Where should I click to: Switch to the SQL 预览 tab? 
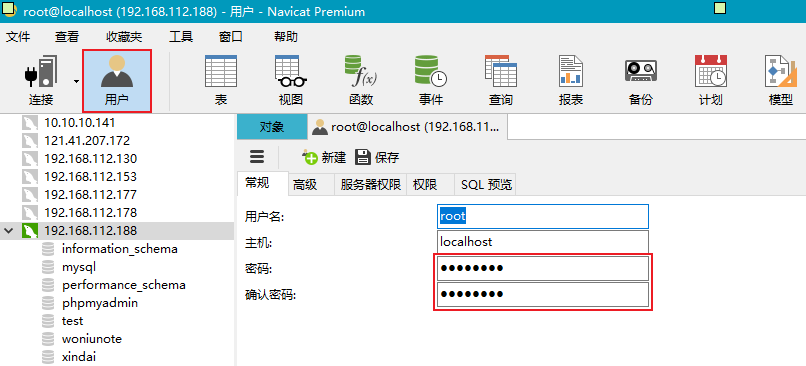click(486, 185)
